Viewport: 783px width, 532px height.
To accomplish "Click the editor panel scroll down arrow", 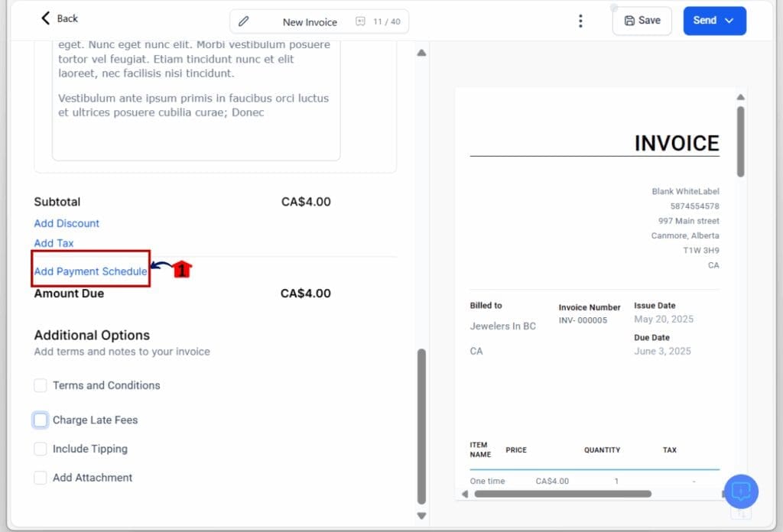I will (x=421, y=515).
